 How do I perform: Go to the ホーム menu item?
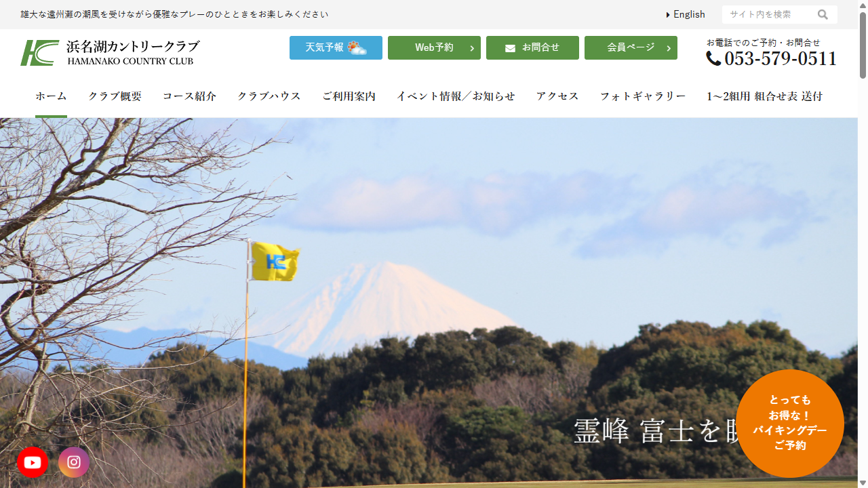[51, 96]
